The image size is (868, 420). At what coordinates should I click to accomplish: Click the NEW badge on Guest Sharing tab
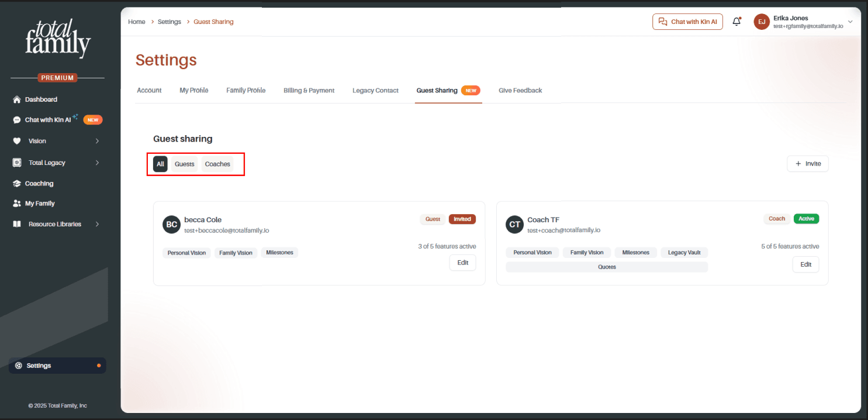click(x=471, y=91)
